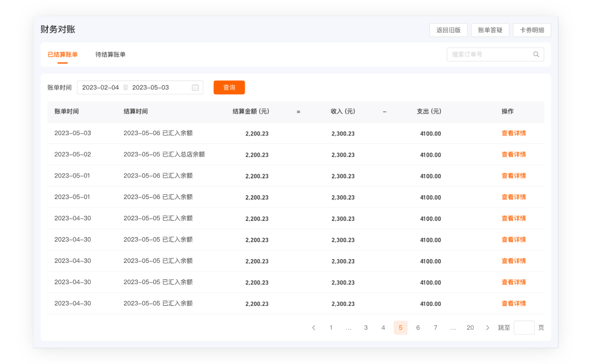Click the search magnifier icon
The height and width of the screenshot is (364, 592).
click(536, 55)
